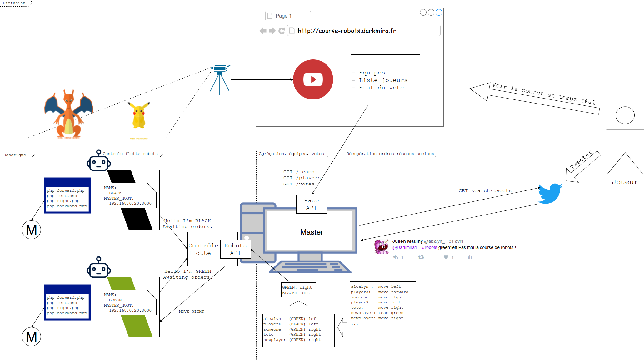
Task: Open the #robots hashtag link
Action: point(429,247)
